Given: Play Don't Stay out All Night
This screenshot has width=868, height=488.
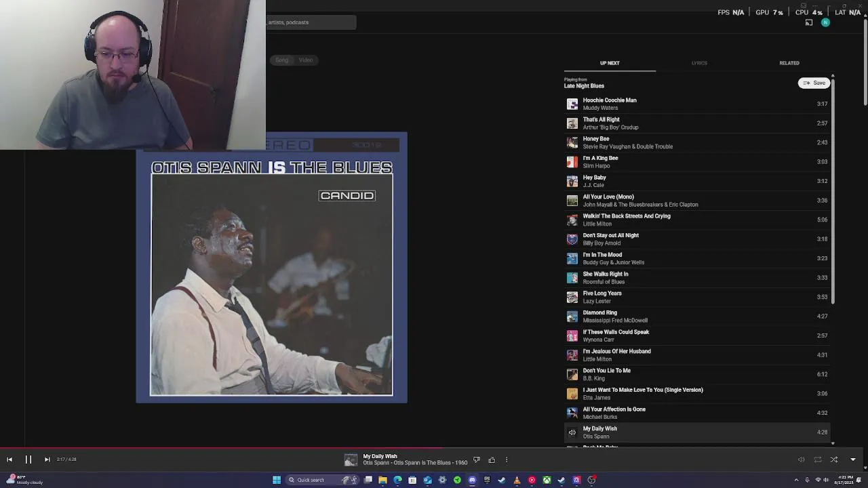Looking at the screenshot, I should tap(696, 239).
